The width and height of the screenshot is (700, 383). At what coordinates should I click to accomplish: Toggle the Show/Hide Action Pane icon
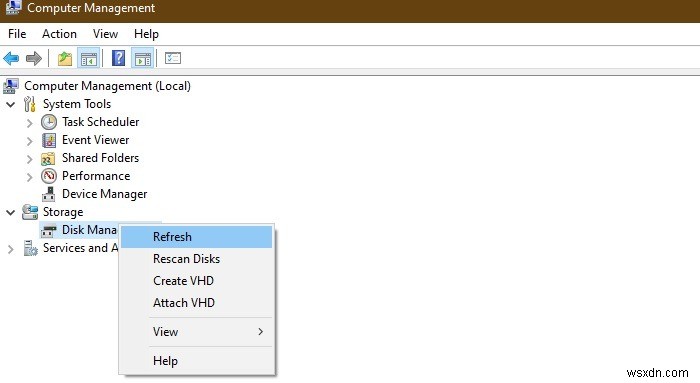tap(143, 58)
